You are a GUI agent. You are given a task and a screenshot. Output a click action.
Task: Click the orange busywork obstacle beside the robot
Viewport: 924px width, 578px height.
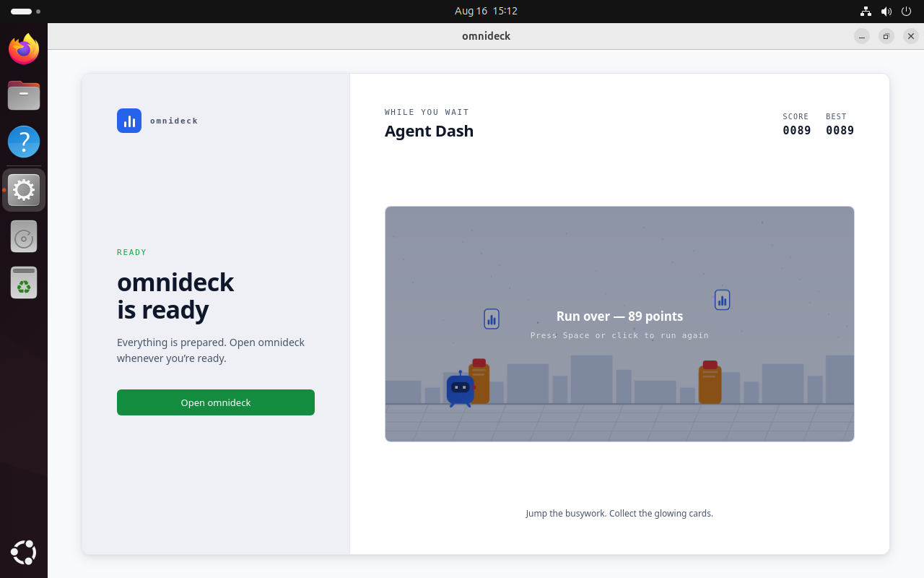(479, 381)
